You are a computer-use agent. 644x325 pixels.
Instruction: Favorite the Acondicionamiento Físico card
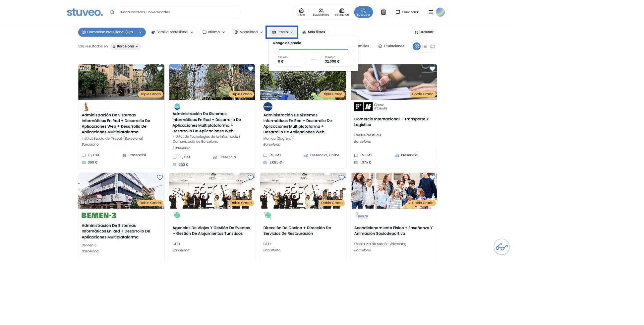pos(432,177)
